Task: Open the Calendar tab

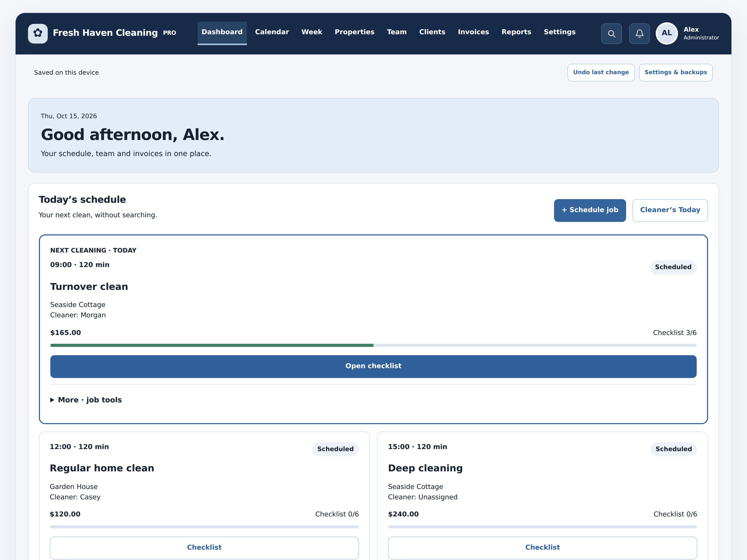Action: tap(272, 32)
